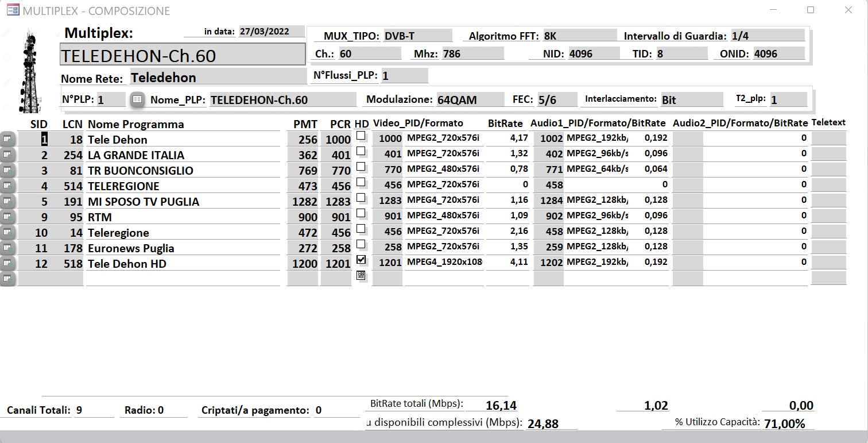
Task: Close the MULTIPLEX - COMPOSIZIONE window
Action: (848, 10)
